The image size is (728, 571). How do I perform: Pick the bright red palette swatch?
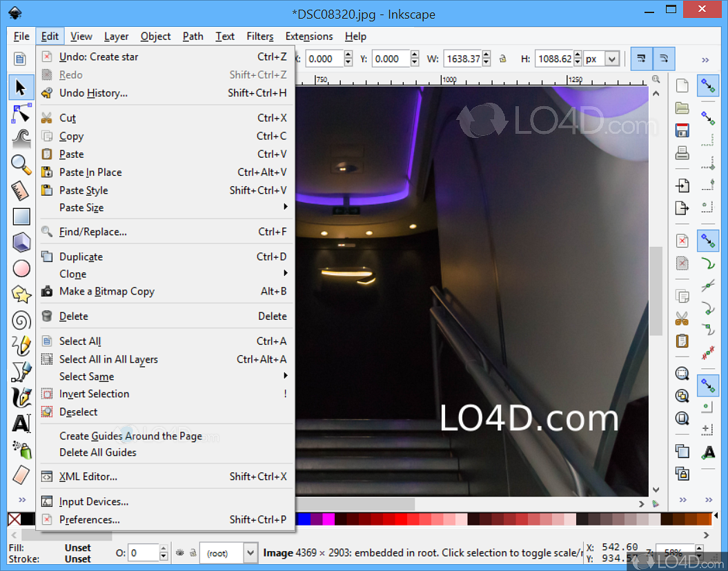pos(401,519)
